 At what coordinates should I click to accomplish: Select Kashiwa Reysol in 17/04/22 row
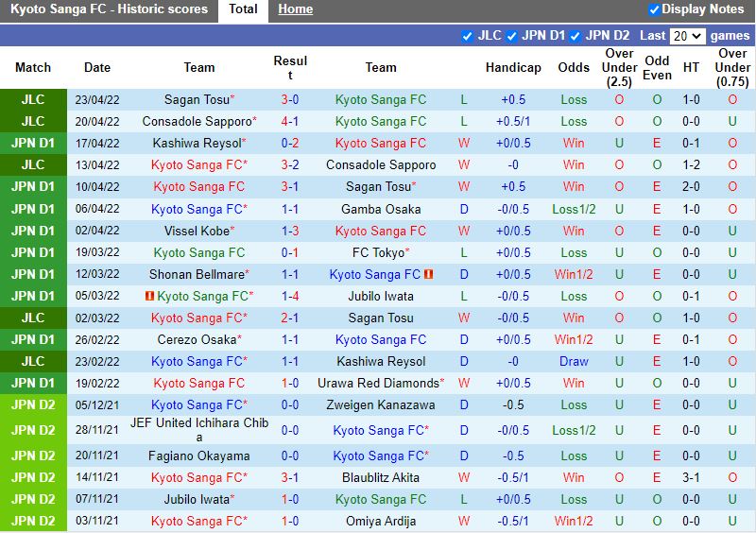pos(199,144)
